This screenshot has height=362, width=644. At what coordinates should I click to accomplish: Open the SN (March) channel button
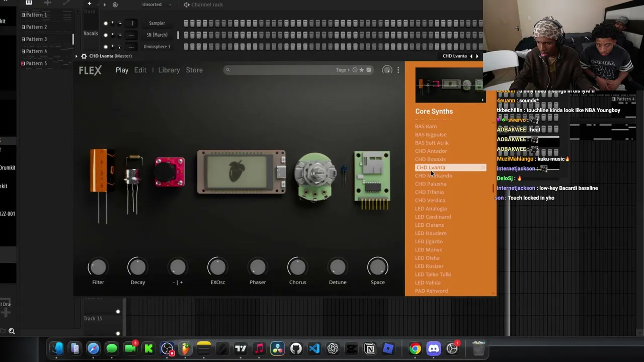(157, 35)
